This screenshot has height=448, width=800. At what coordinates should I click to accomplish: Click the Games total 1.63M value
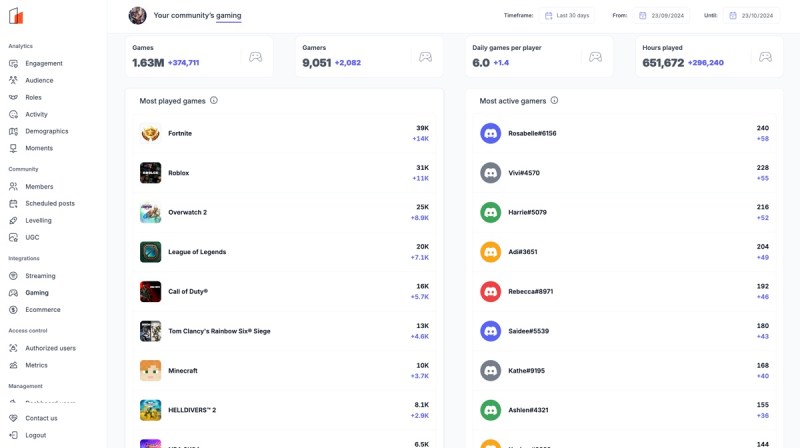point(148,63)
